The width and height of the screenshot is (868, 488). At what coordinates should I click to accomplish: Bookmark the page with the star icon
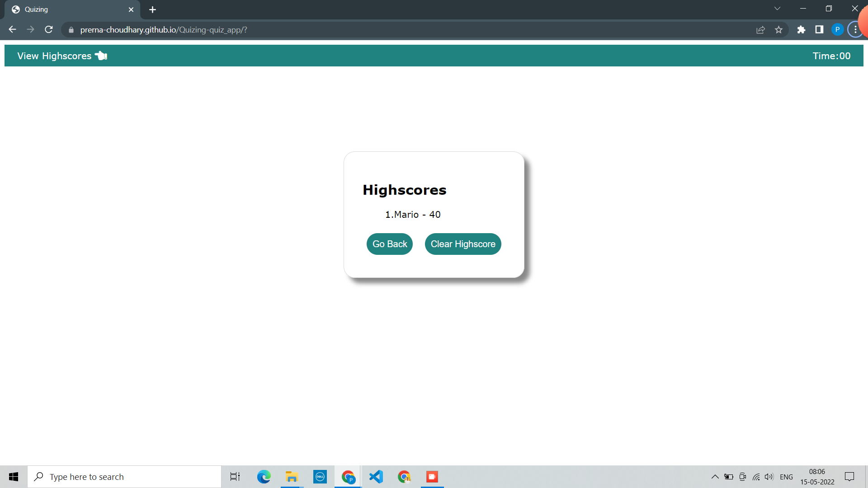(x=778, y=30)
